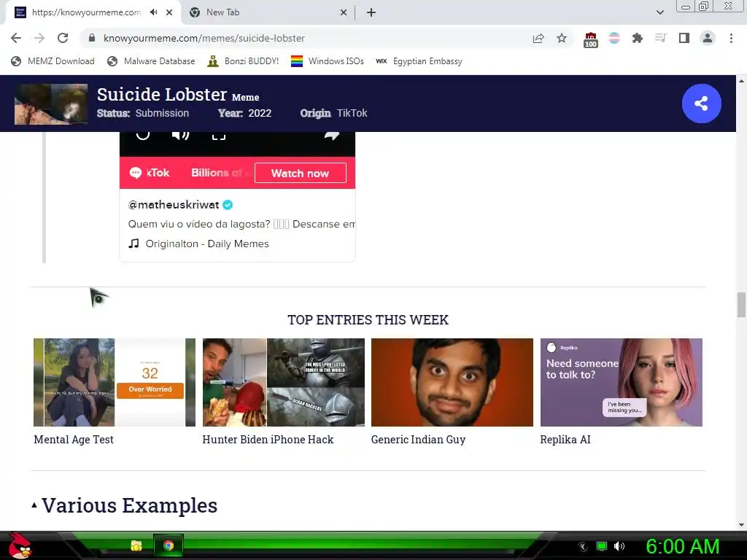Close the knowyourmeme tab
The height and width of the screenshot is (560, 747).
(x=169, y=12)
